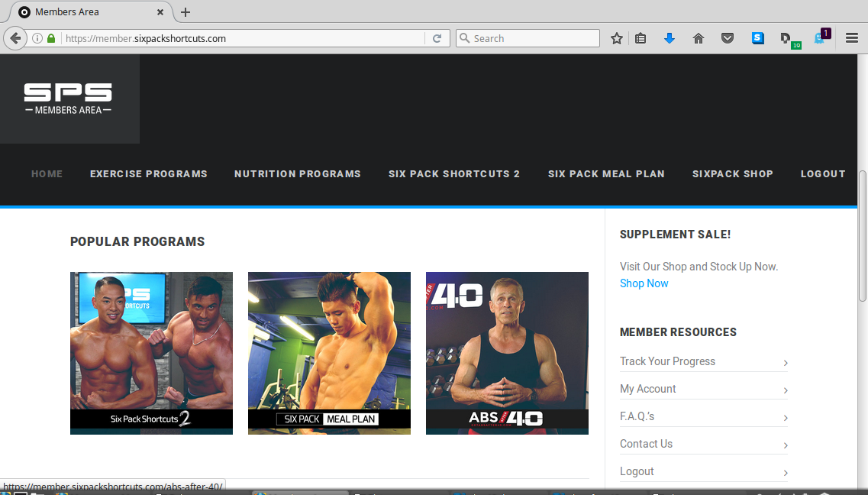Open the Pocket icon in toolbar
868x495 pixels.
tap(728, 38)
